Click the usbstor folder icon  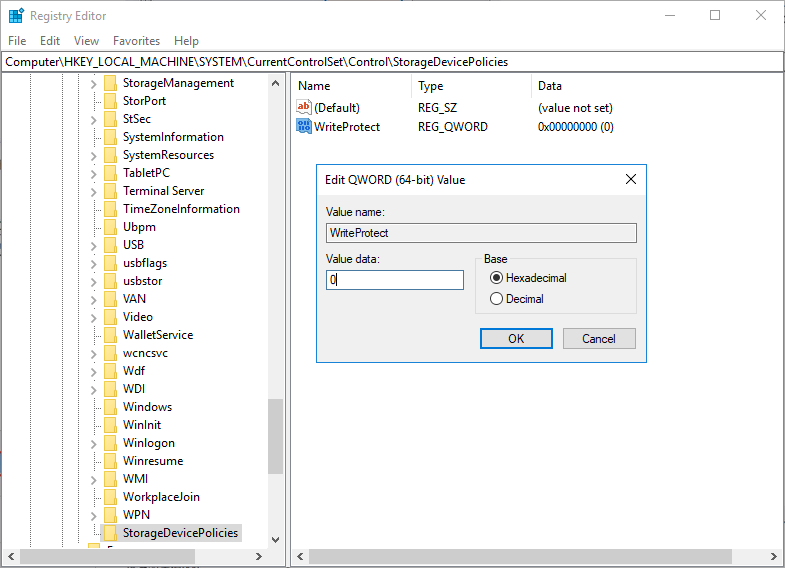pyautogui.click(x=110, y=281)
